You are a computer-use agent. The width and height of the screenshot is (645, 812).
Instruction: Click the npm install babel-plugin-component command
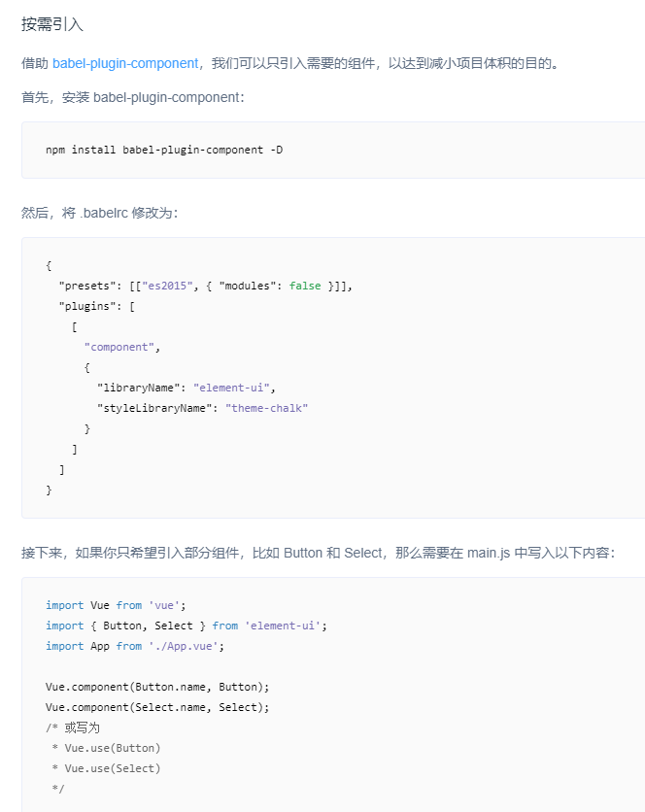coord(164,150)
